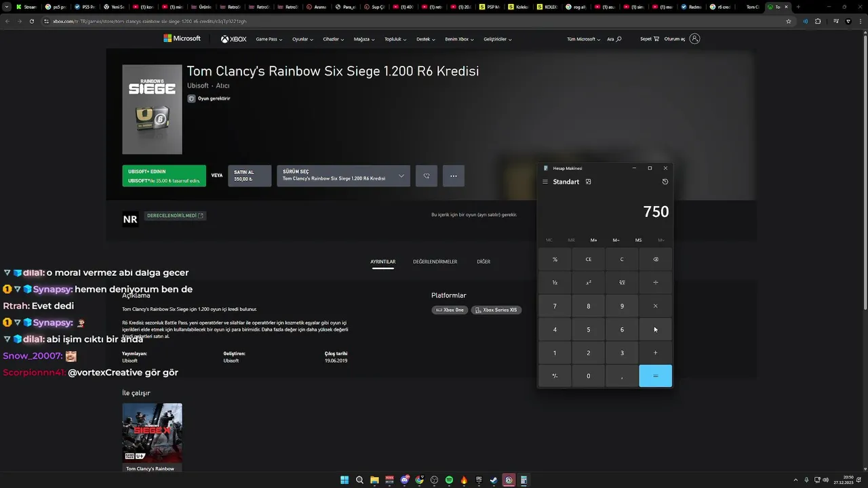868x488 pixels.
Task: Click the divide operator on calculator
Action: click(x=655, y=283)
